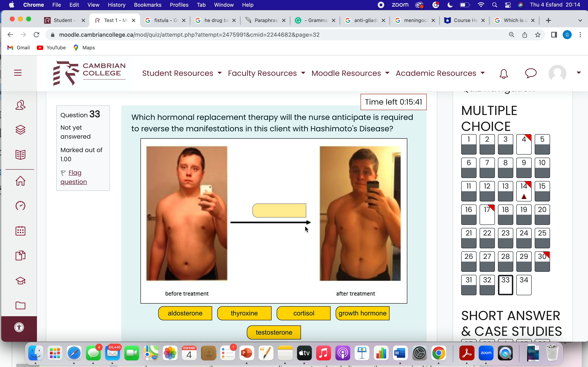
Task: Open the accessibility icon in sidebar
Action: (x=19, y=327)
